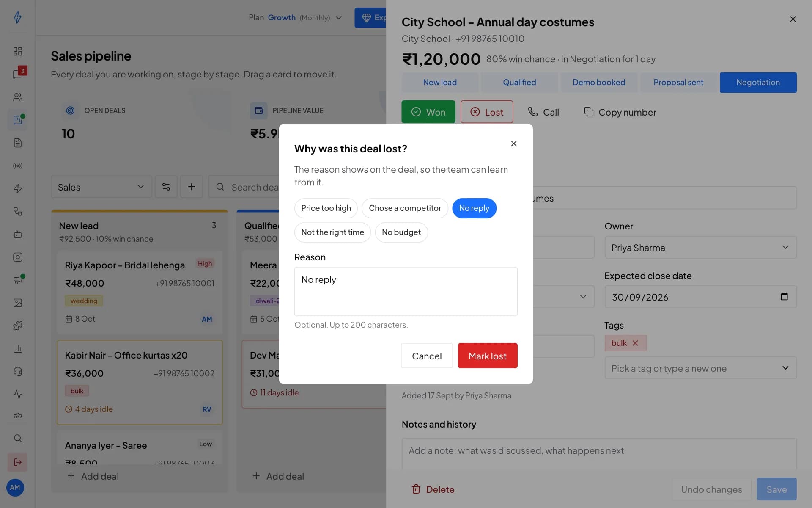Switch stage to Demo booked

coord(599,83)
